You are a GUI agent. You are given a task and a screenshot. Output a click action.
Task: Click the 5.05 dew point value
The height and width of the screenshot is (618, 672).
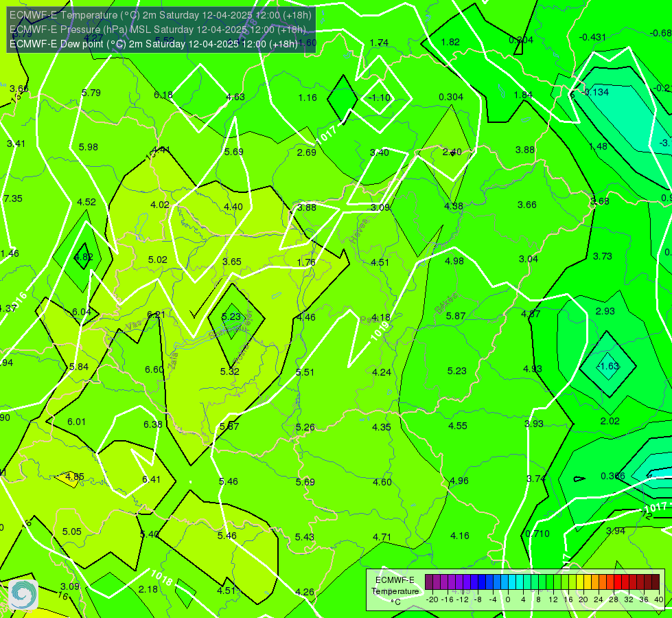point(71,531)
